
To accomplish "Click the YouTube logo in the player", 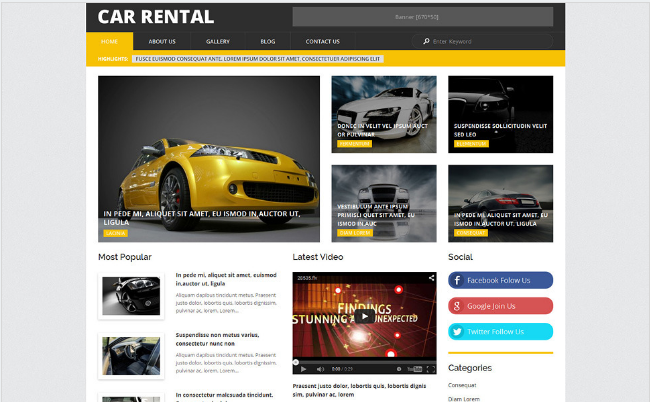I will 415,369.
